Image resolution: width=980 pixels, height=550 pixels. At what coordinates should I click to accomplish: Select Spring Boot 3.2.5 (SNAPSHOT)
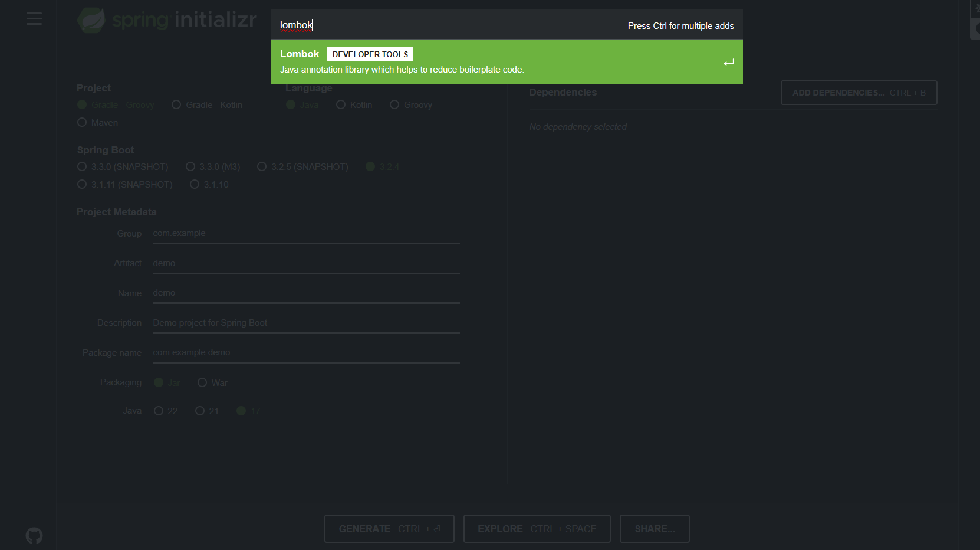click(x=303, y=166)
